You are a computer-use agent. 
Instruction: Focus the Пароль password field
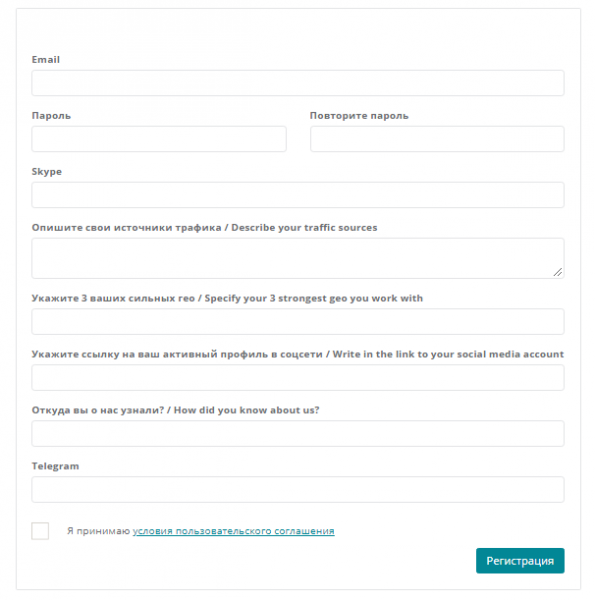(159, 139)
